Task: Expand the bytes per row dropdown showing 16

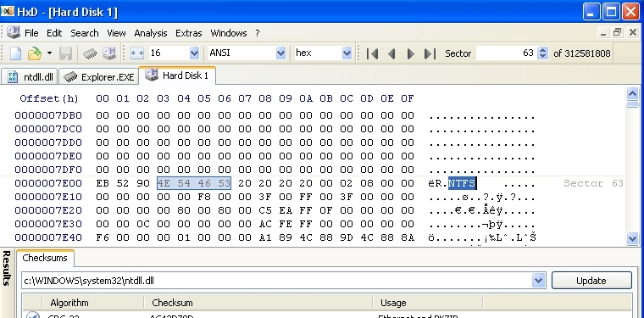Action: pos(194,53)
